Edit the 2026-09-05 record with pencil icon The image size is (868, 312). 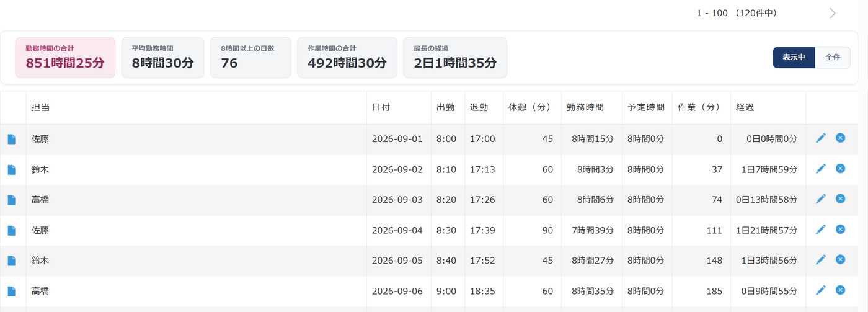[821, 260]
